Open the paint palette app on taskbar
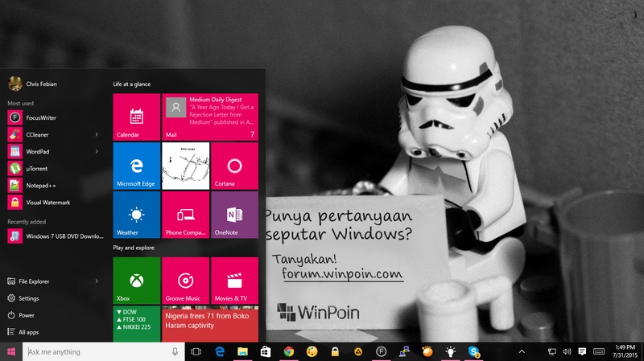The height and width of the screenshot is (361, 644). tap(312, 351)
